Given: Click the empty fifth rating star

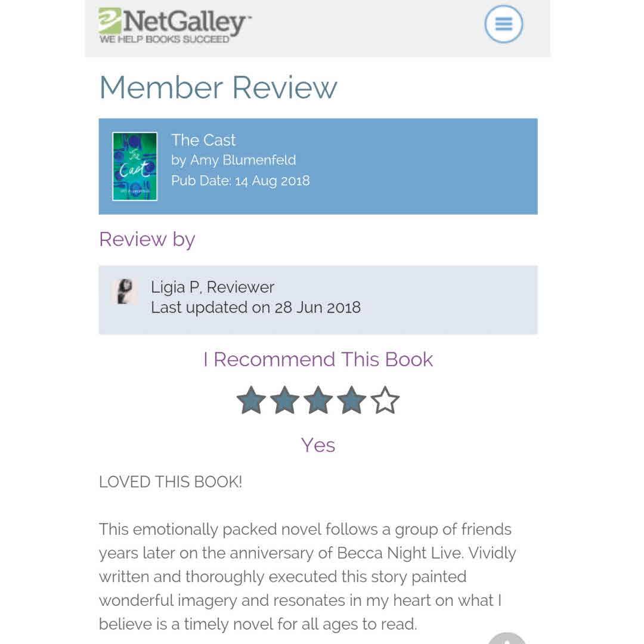Looking at the screenshot, I should (x=385, y=400).
